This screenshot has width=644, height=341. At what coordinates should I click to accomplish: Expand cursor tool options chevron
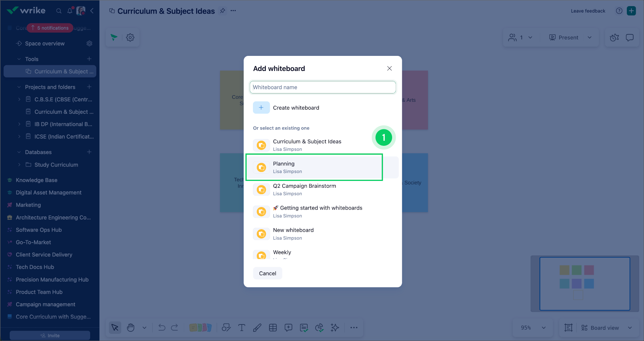145,327
